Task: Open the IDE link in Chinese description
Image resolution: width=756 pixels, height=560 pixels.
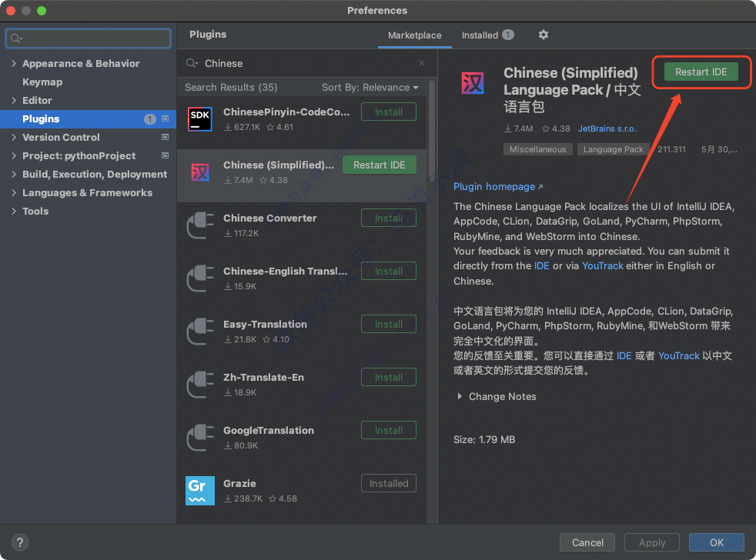Action: coord(624,355)
